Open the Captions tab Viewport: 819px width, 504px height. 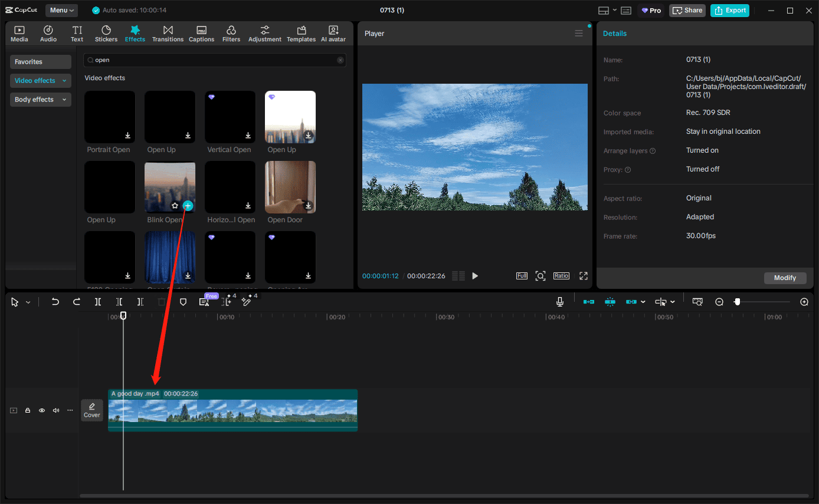pyautogui.click(x=201, y=34)
